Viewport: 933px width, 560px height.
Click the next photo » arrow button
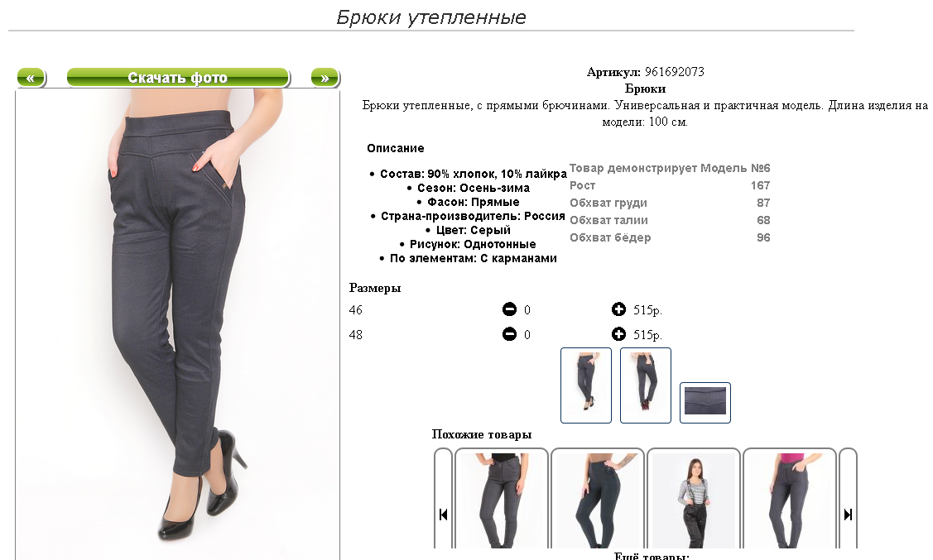325,77
